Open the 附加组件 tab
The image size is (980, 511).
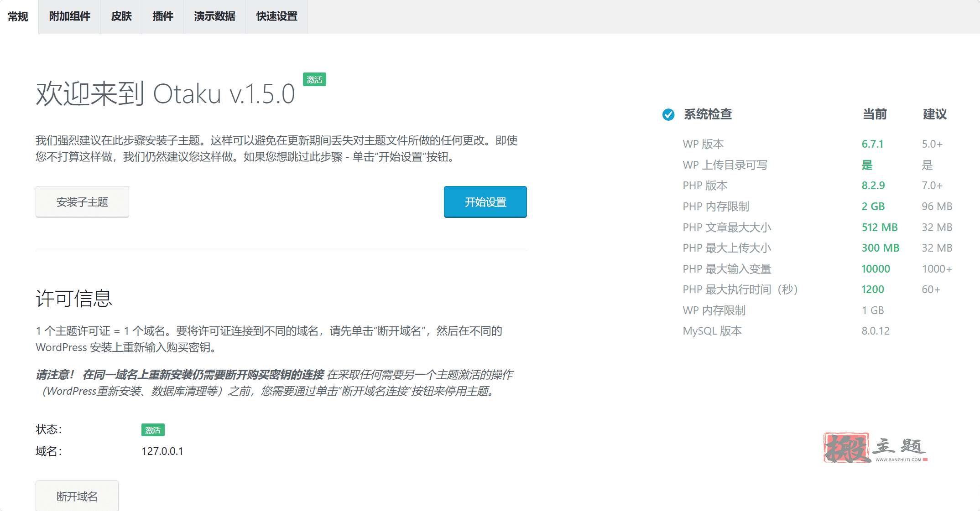pos(69,17)
